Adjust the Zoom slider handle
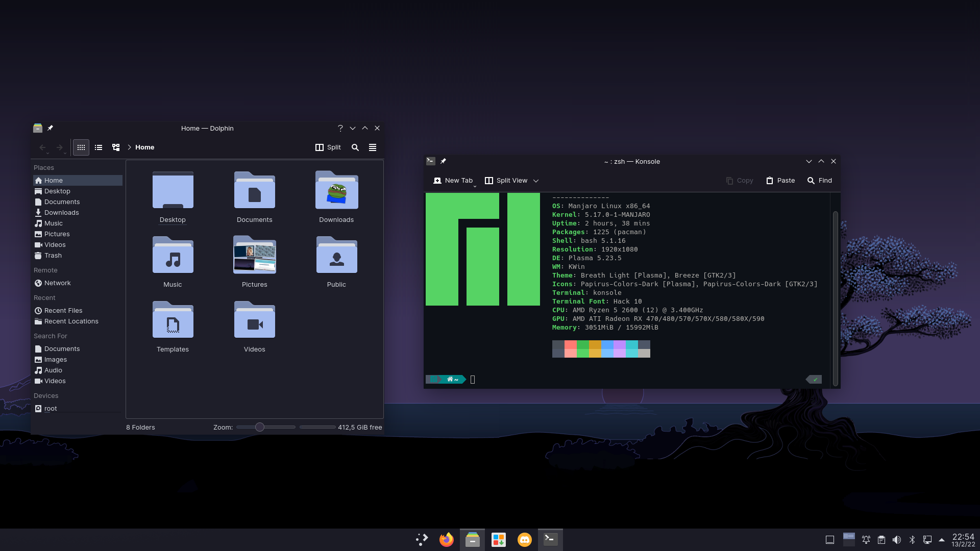 point(260,428)
